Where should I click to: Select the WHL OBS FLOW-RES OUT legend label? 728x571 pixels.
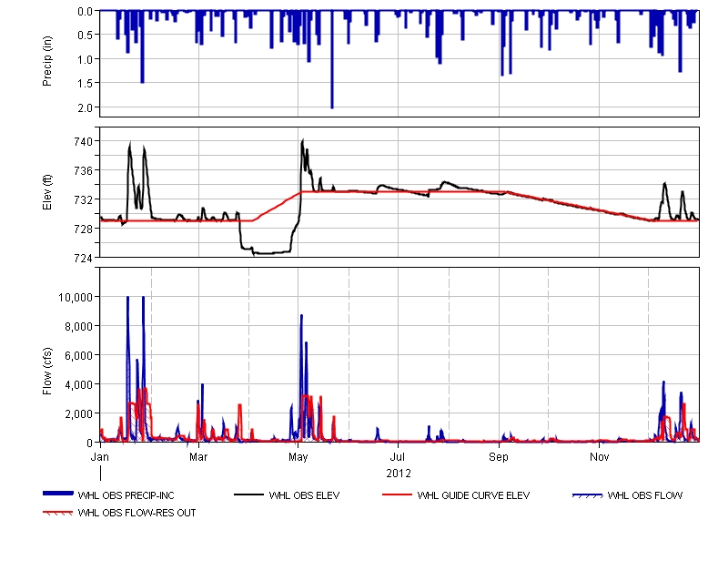coord(136,513)
